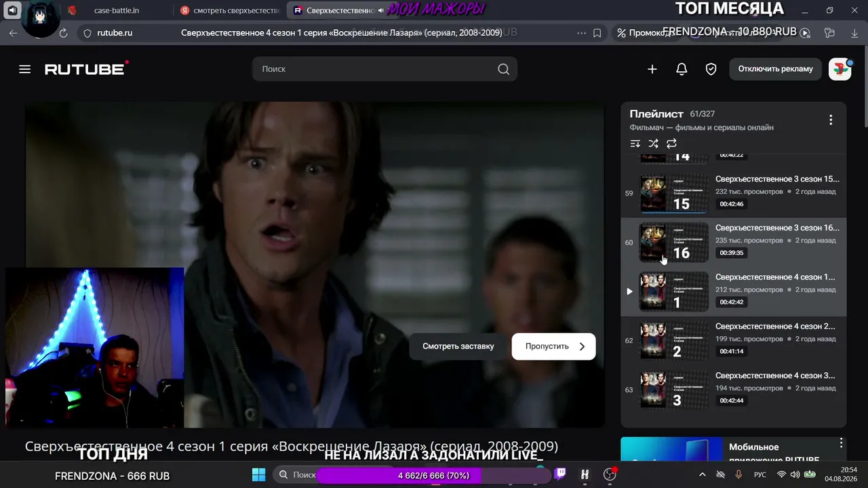Open the user profile avatar
Image resolution: width=868 pixels, height=488 pixels.
[840, 69]
